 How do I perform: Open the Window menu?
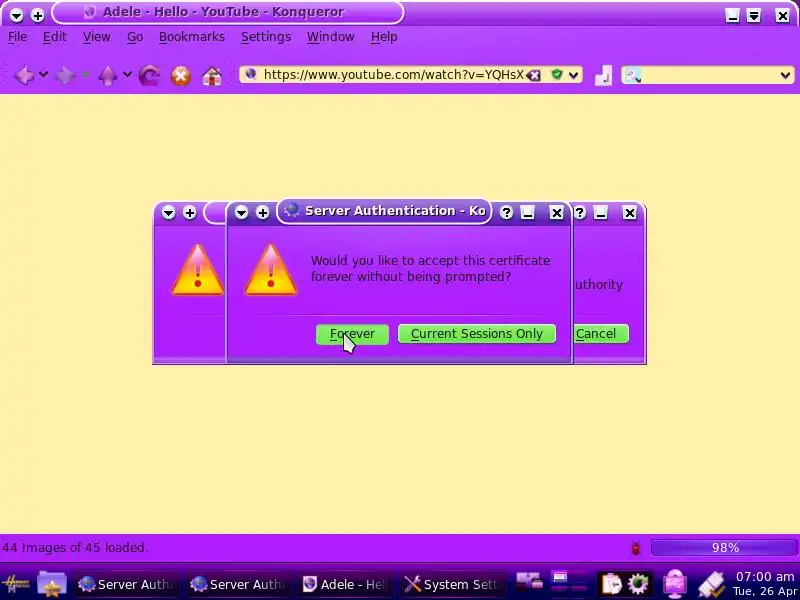pyautogui.click(x=330, y=37)
